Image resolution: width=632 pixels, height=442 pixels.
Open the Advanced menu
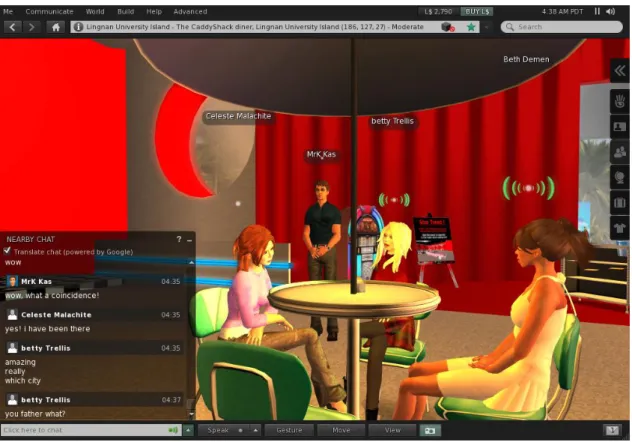[190, 11]
